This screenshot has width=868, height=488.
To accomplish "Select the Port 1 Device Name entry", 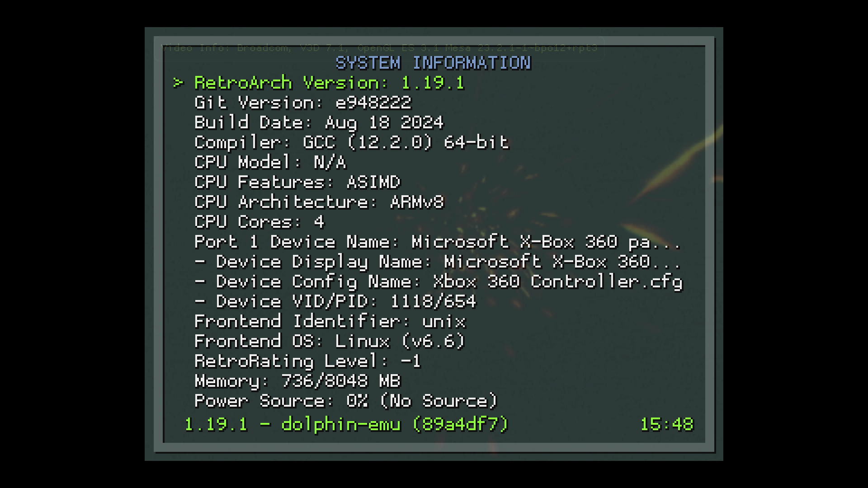I will (x=438, y=242).
